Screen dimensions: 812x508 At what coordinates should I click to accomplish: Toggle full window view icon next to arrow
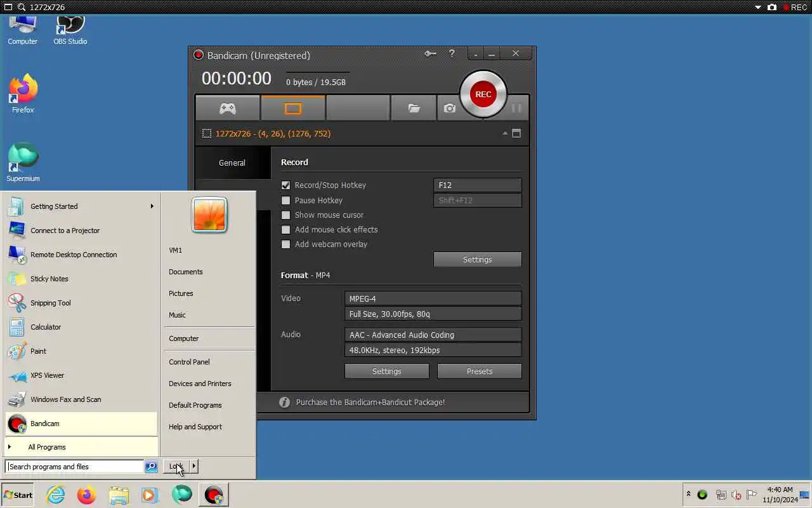516,133
